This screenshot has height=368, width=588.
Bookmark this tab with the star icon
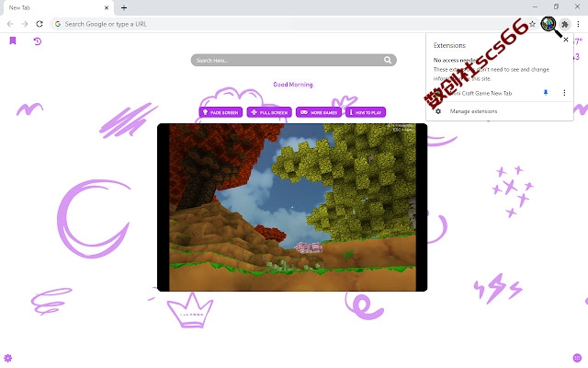click(533, 24)
